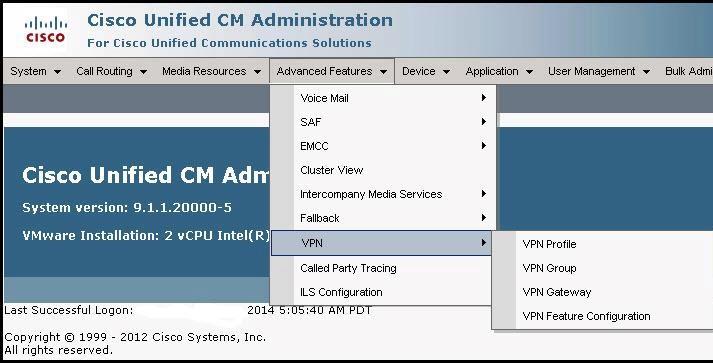Choose Cluster View from the menu
713x363 pixels.
(383, 170)
